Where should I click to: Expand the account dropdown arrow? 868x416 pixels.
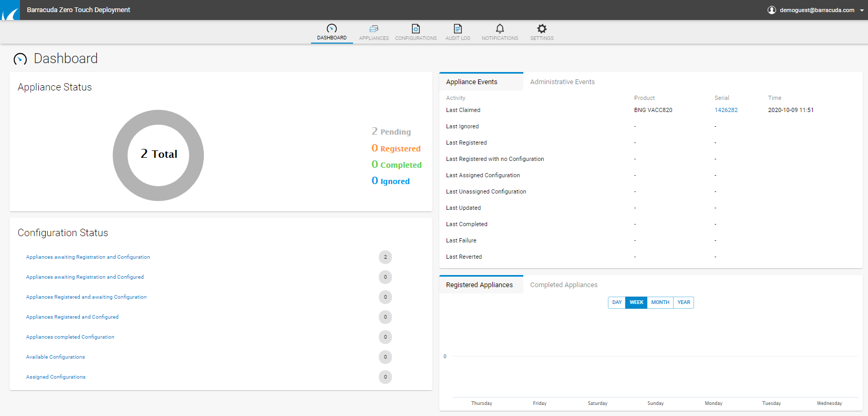(862, 11)
